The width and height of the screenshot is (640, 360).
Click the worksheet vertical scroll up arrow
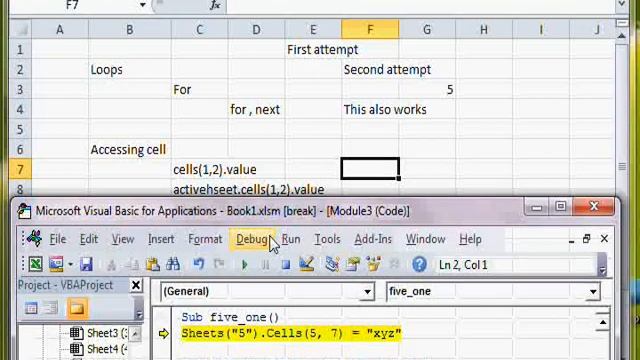[622, 36]
